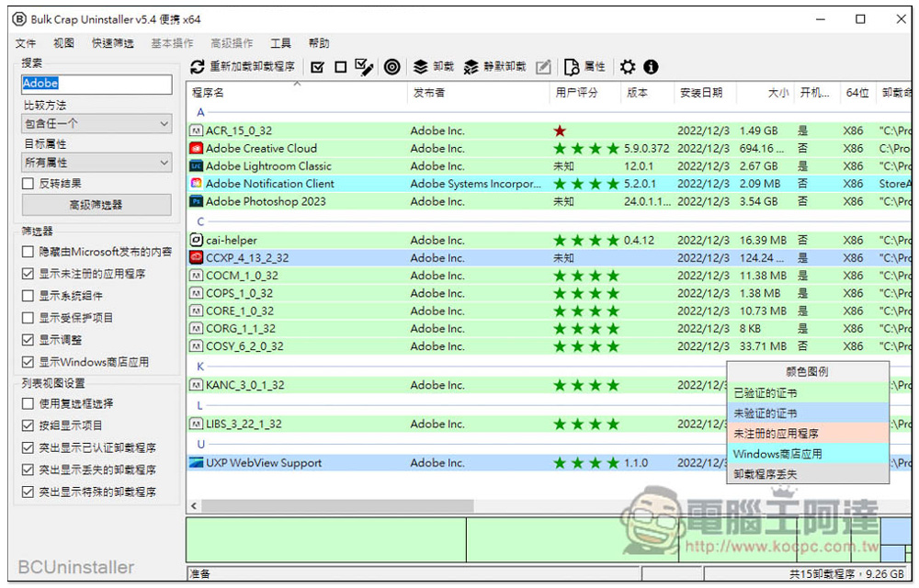This screenshot has height=588, width=919.
Task: Expand the target property dropdown
Action: click(x=96, y=163)
